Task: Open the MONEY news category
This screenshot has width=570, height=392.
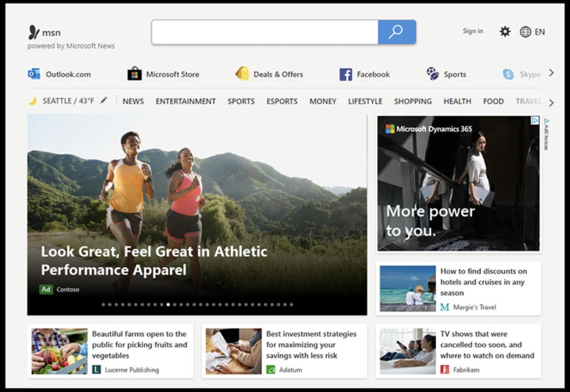Action: pyautogui.click(x=322, y=101)
